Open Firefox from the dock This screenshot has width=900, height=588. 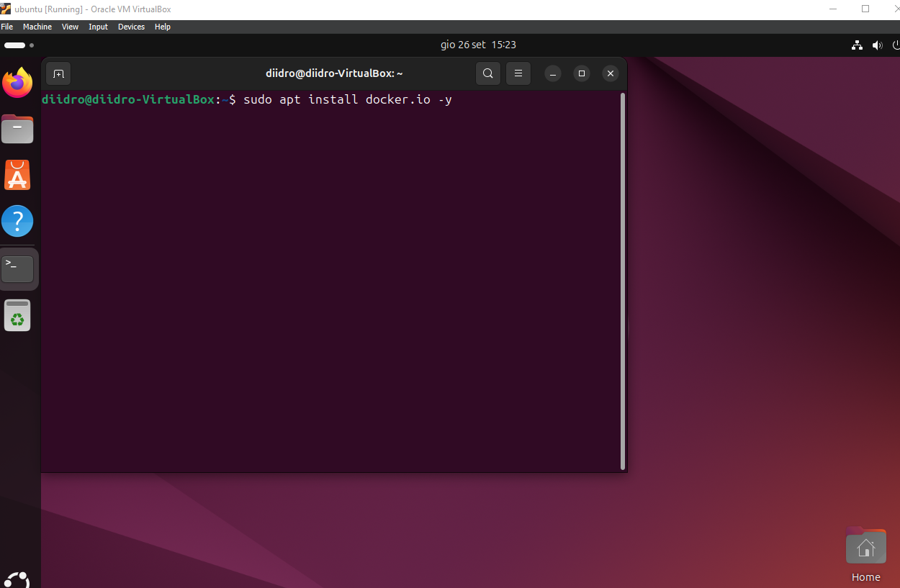pos(17,83)
